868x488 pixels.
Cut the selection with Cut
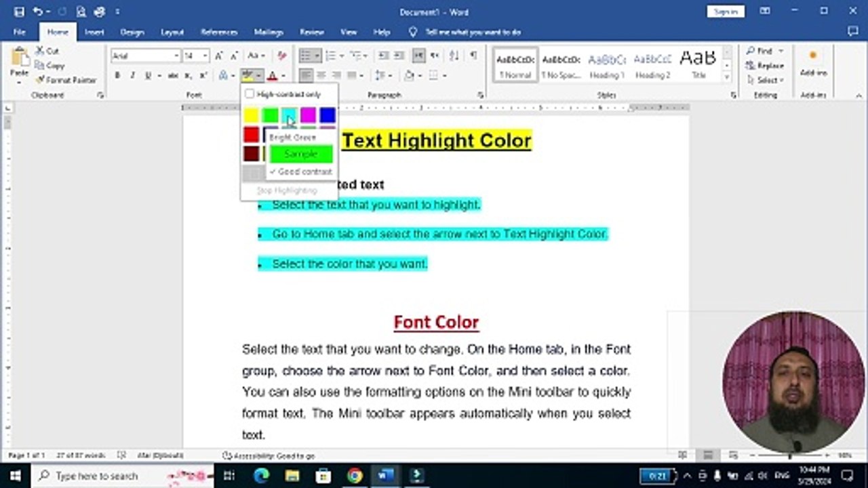click(47, 51)
